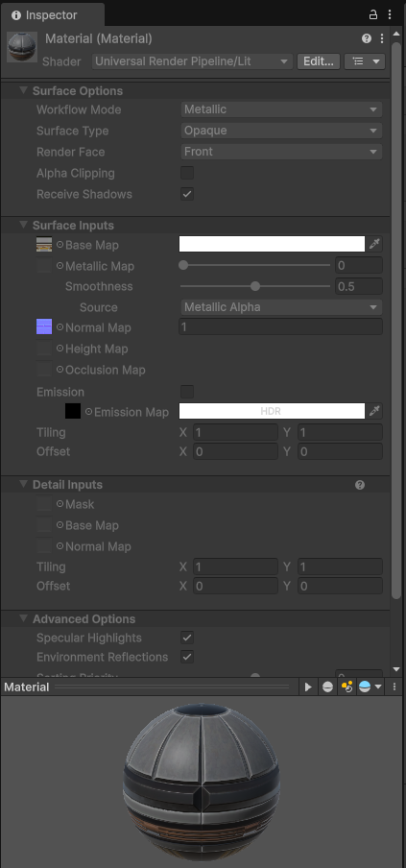Toggle the preview lighting icon
406x868 pixels.
tap(346, 687)
